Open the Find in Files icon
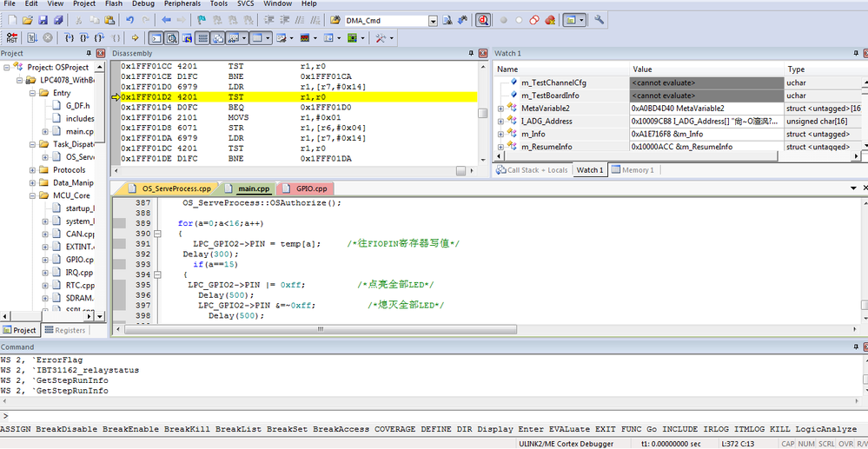Viewport: 868px width, 449px height. click(335, 21)
